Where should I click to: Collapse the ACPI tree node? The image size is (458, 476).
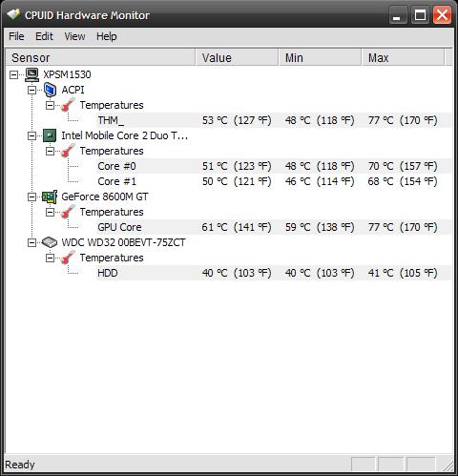point(31,91)
